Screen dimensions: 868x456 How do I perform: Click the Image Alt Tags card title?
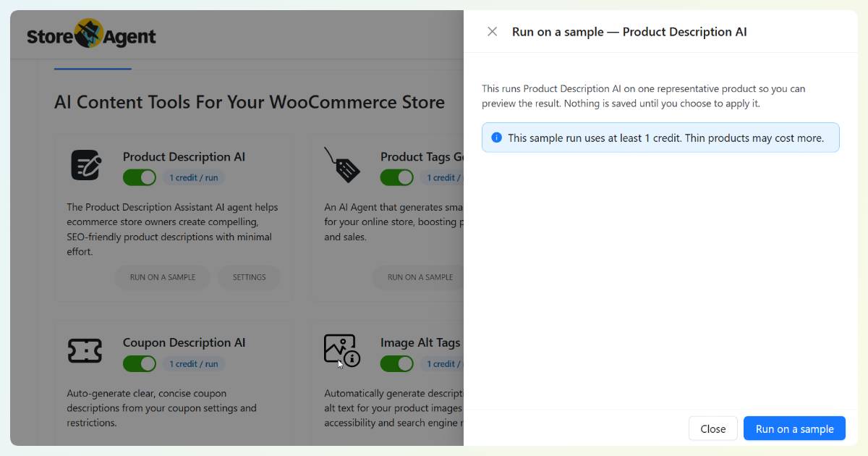[421, 343]
